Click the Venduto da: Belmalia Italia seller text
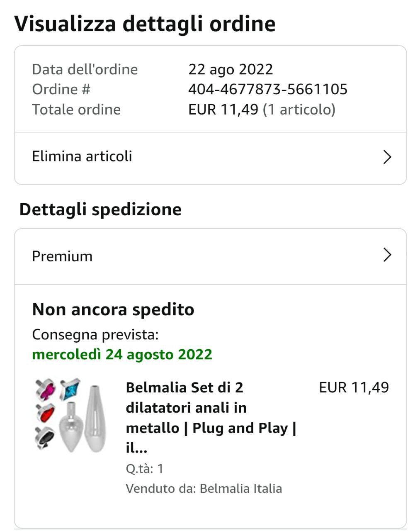Screen dimensions: 420x531 pyautogui.click(x=204, y=488)
